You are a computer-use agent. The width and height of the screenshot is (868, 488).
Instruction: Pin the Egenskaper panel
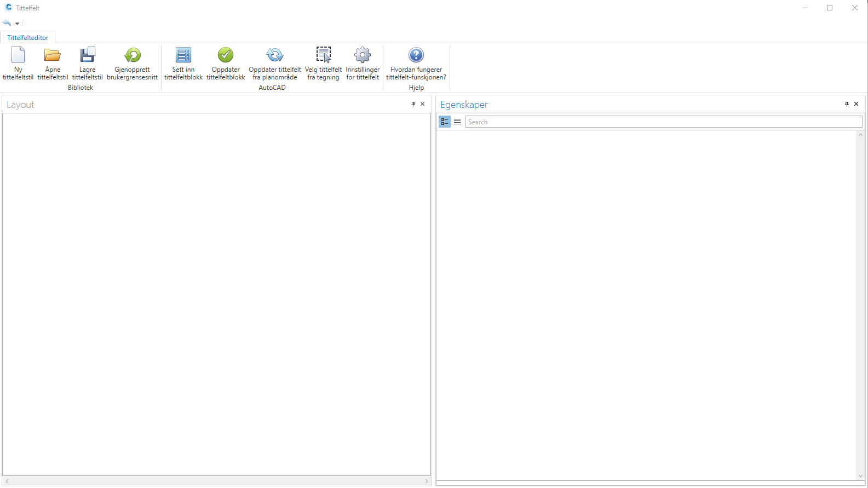click(847, 104)
